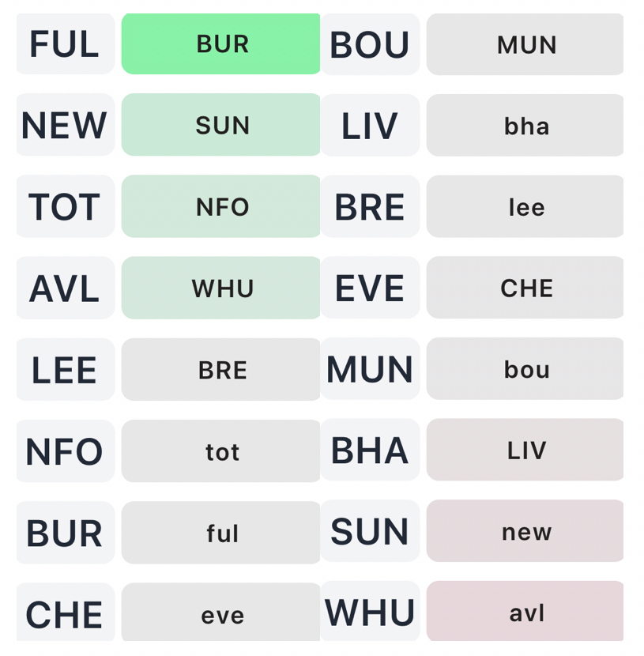Click the NFO fixture beside TOT
644x656 pixels.
(x=221, y=207)
